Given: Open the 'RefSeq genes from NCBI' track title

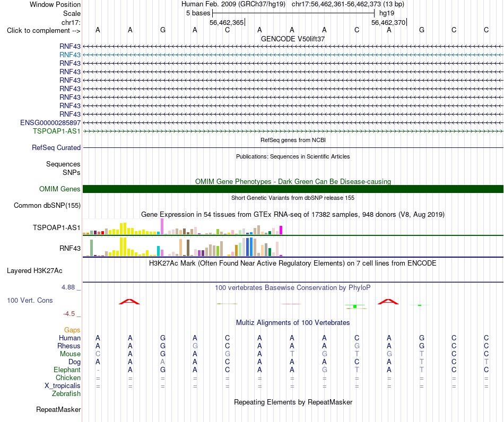Looking at the screenshot, I should (x=293, y=140).
